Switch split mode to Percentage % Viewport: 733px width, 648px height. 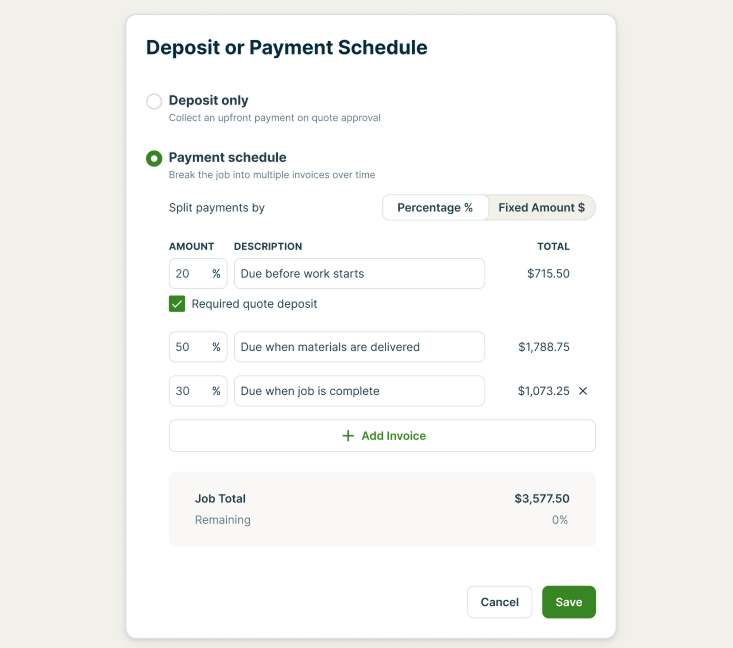point(435,208)
